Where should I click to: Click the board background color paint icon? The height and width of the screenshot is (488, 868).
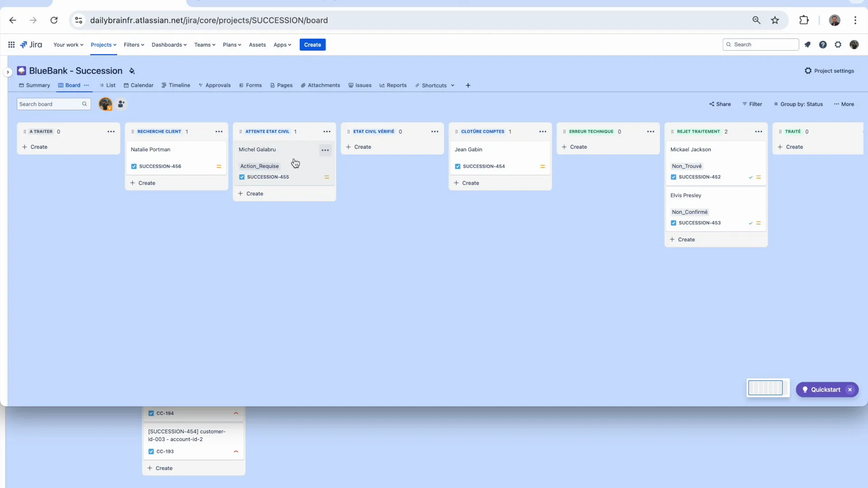click(132, 71)
